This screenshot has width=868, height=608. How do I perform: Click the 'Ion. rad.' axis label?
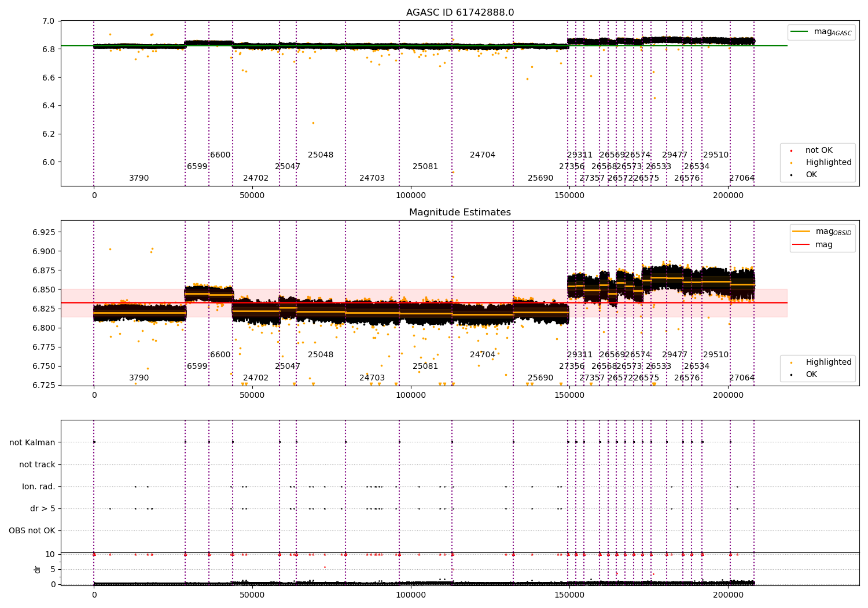(x=39, y=486)
